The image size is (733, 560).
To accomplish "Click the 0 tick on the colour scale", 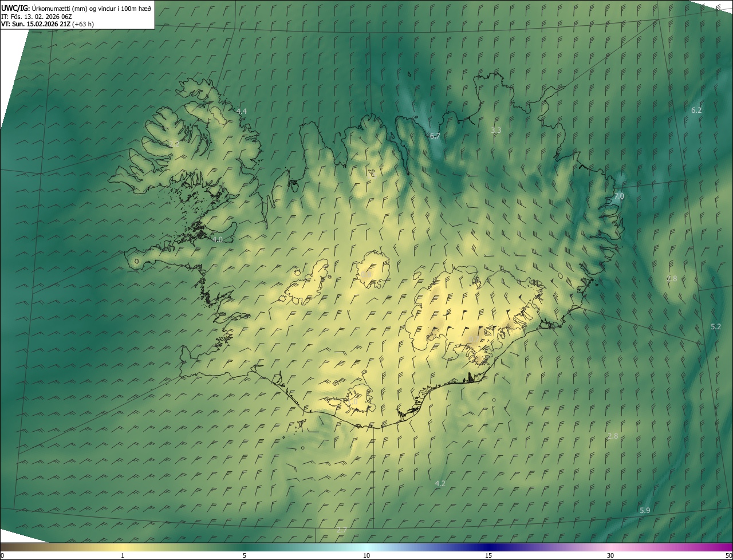I will point(2,555).
